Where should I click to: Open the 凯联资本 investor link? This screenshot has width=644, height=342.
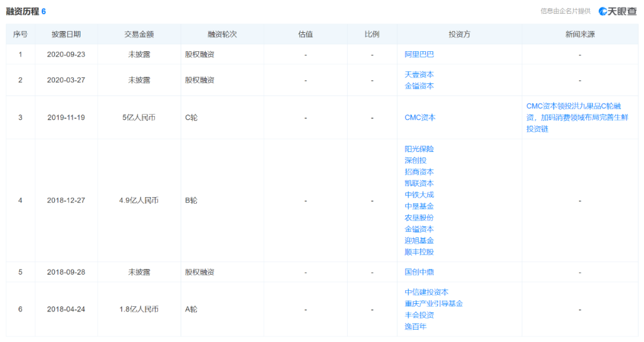point(419,184)
